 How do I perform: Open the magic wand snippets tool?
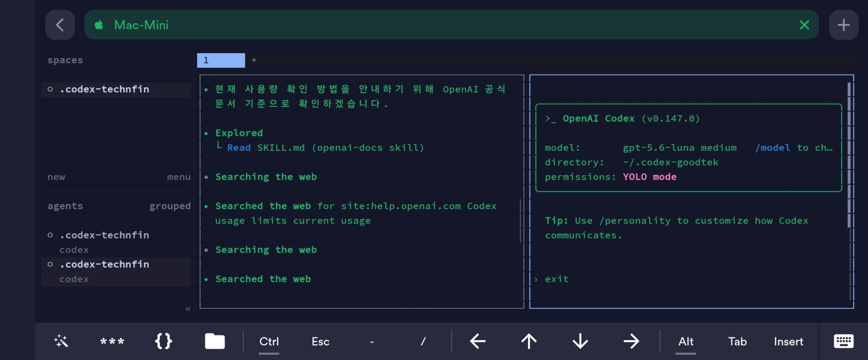tap(61, 341)
